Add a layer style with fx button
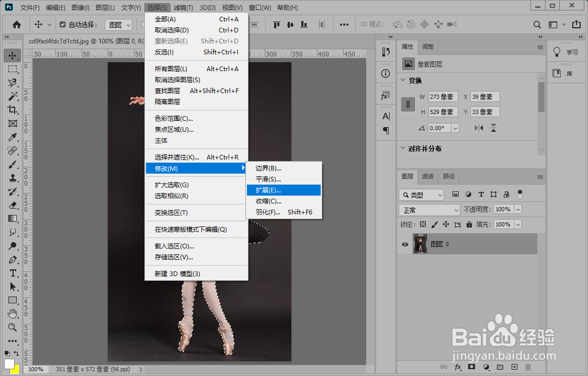This screenshot has height=376, width=588. pos(458,367)
